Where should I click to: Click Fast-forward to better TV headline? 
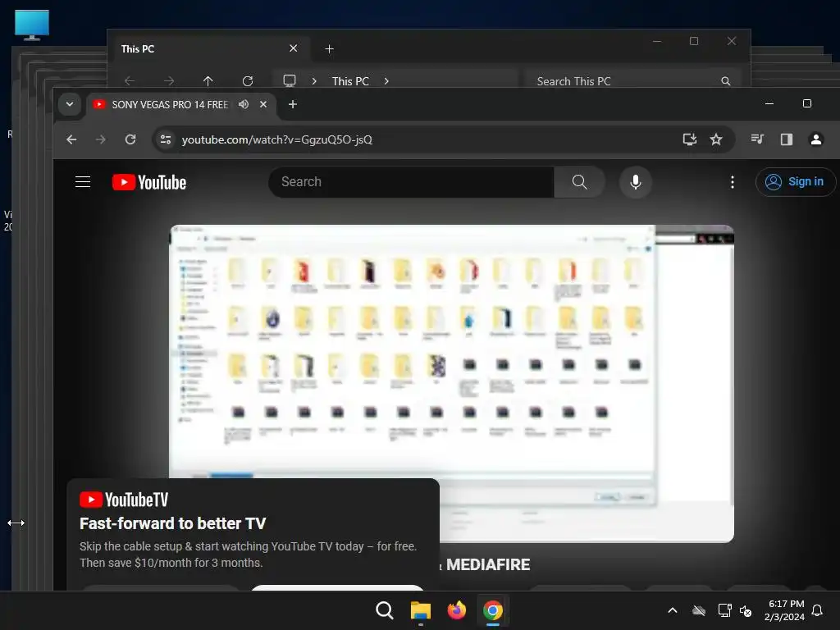[172, 523]
